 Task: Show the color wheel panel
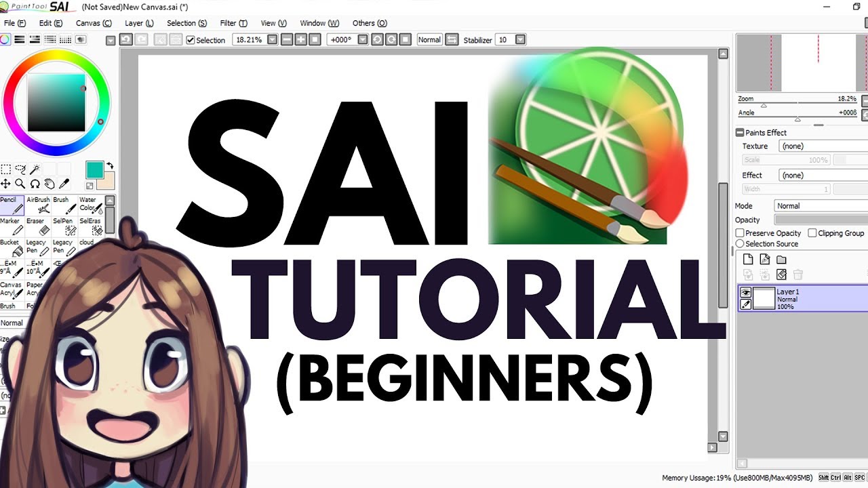(x=5, y=40)
